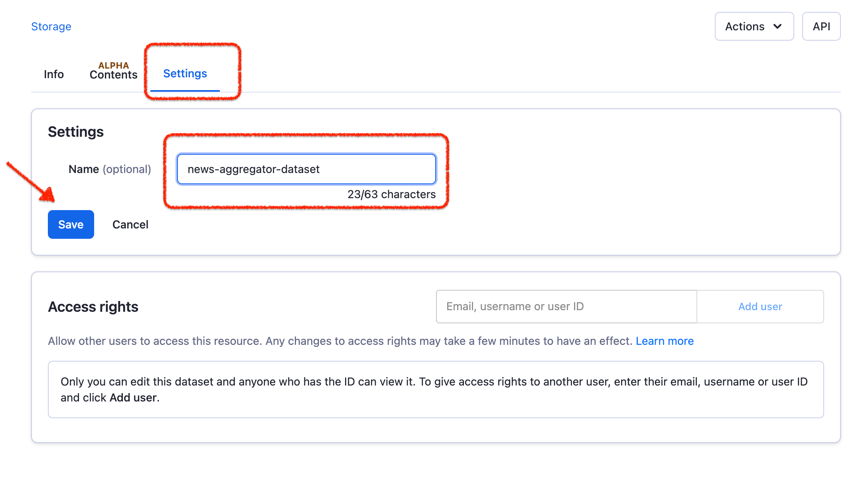Click the Add user button
The image size is (868, 480).
point(759,306)
